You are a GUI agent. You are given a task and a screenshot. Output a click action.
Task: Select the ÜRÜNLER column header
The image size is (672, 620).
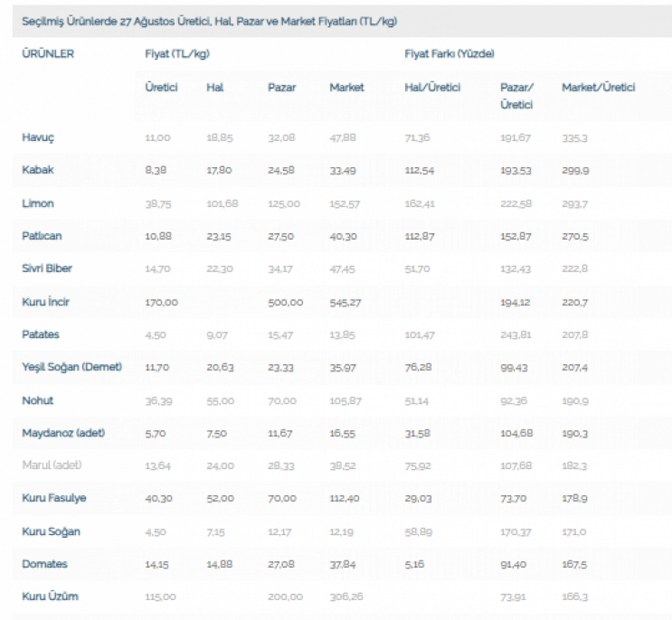(x=48, y=54)
